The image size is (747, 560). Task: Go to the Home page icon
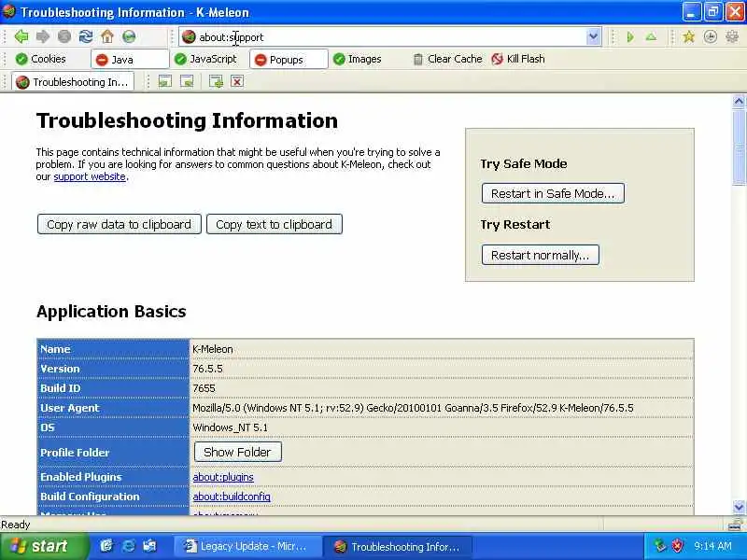[107, 36]
